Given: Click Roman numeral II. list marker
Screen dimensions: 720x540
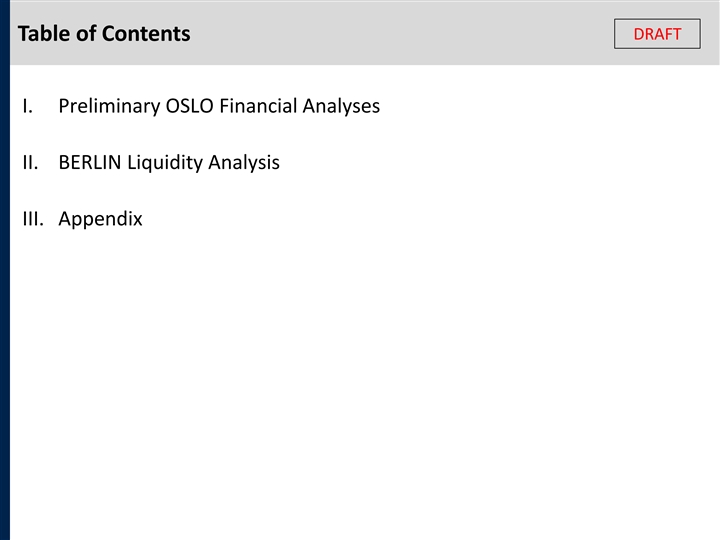Looking at the screenshot, I should (29, 162).
